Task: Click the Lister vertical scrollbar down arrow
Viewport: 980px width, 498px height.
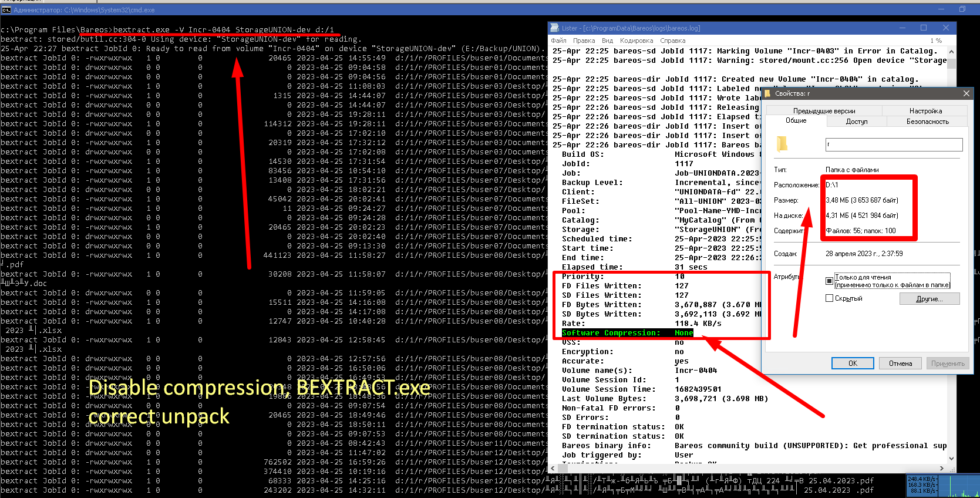Action: click(951, 459)
